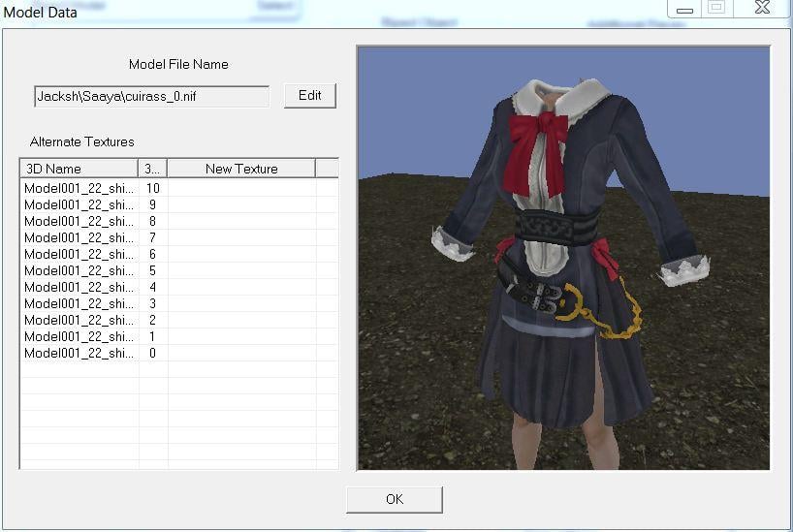Sort by the 3D Name column header

[79, 169]
